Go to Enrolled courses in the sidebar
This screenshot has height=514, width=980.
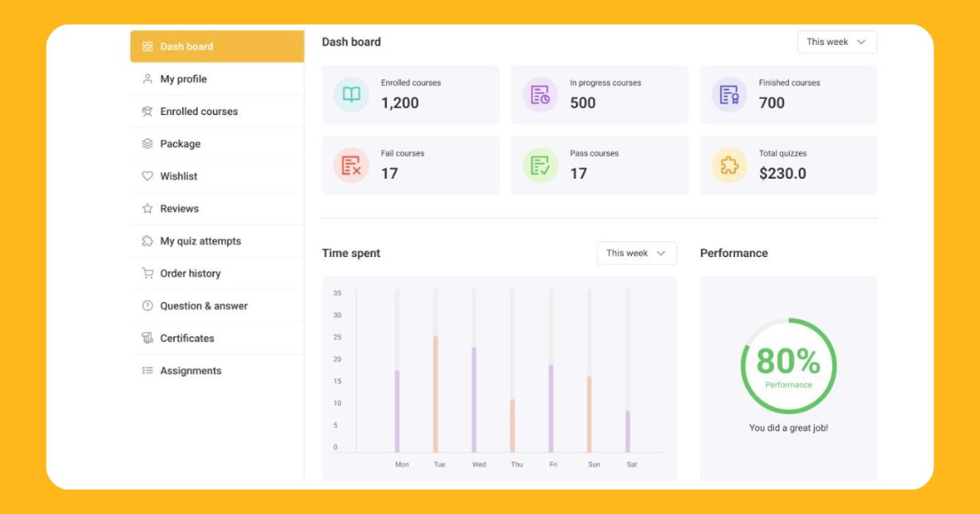click(217, 112)
